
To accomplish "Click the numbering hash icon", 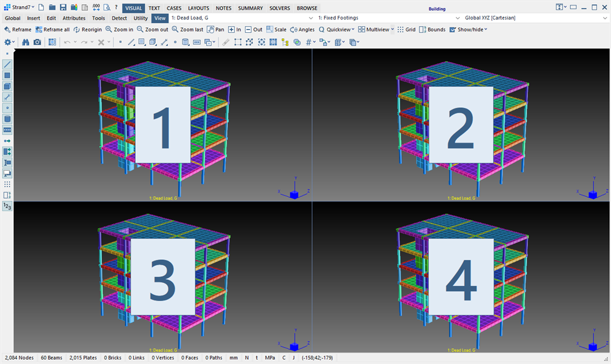I will coord(309,42).
